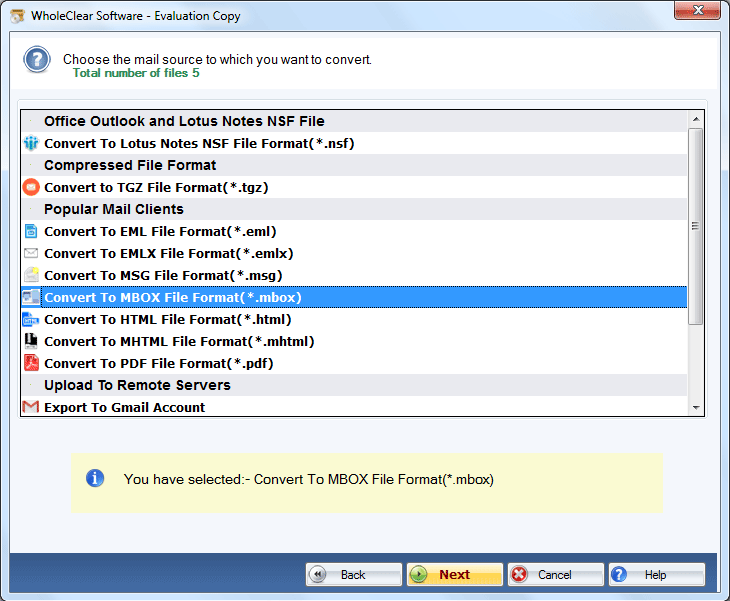
Task: Select Convert To MHTML File Format
Action: pyautogui.click(x=354, y=341)
